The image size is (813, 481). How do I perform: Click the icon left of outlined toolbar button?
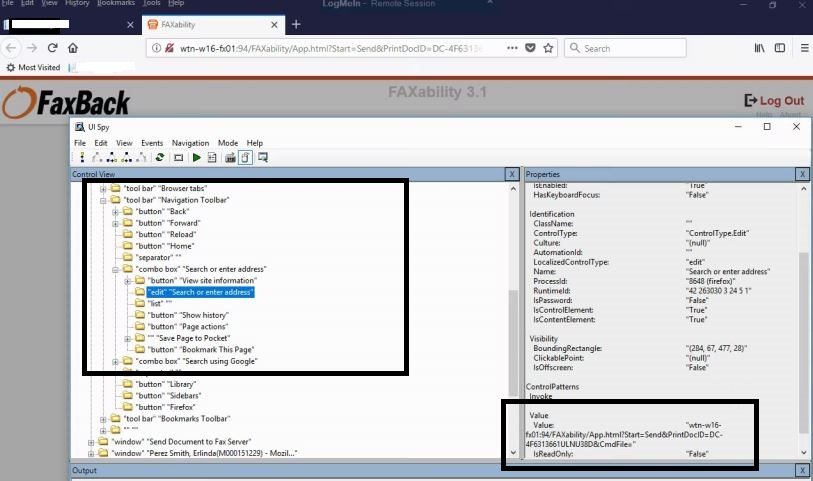tap(230, 157)
